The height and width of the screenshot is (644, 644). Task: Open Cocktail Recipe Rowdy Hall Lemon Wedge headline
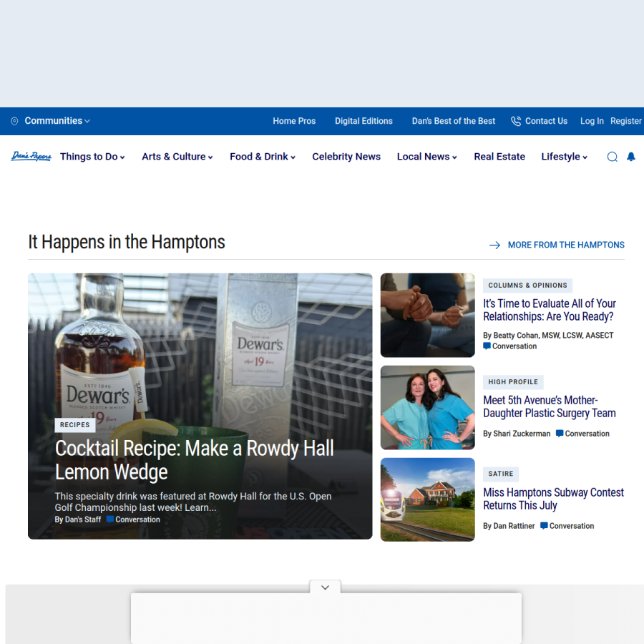194,460
